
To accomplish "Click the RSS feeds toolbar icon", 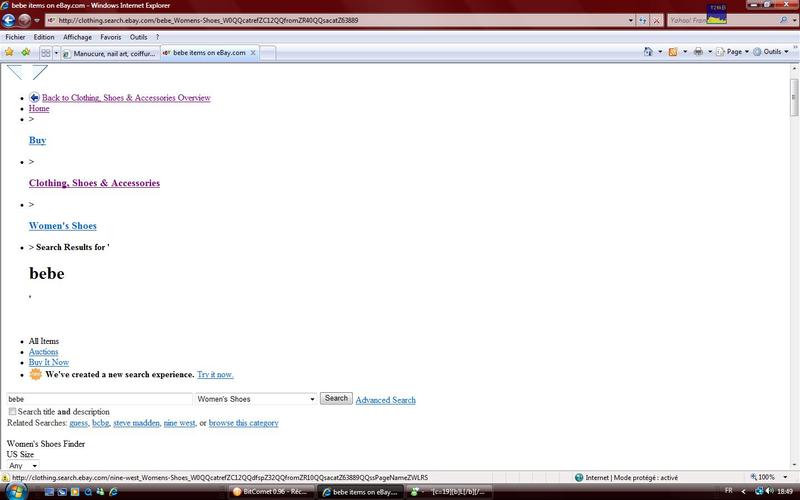I will point(674,52).
